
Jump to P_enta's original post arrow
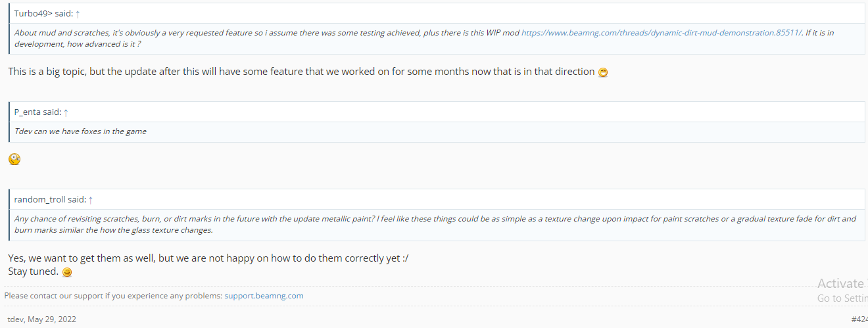66,112
